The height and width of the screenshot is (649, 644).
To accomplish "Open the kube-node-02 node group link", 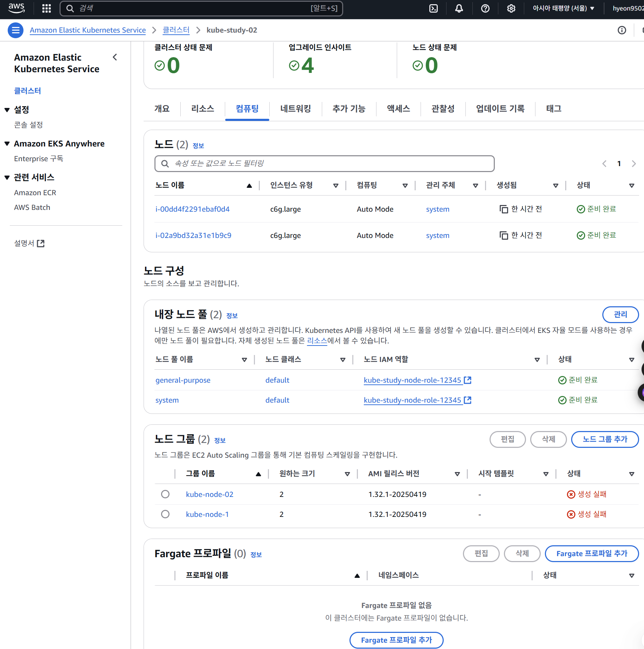I will coord(210,494).
